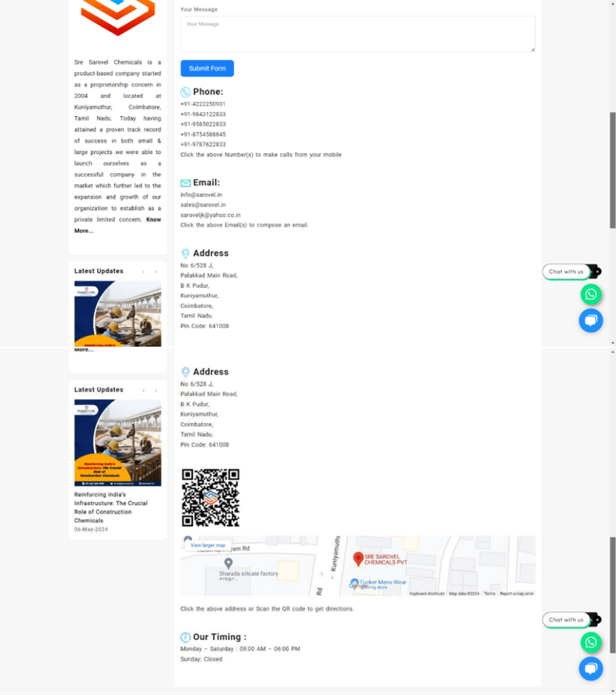Click the clock icon beside Our Timing
616x695 pixels.
click(186, 637)
